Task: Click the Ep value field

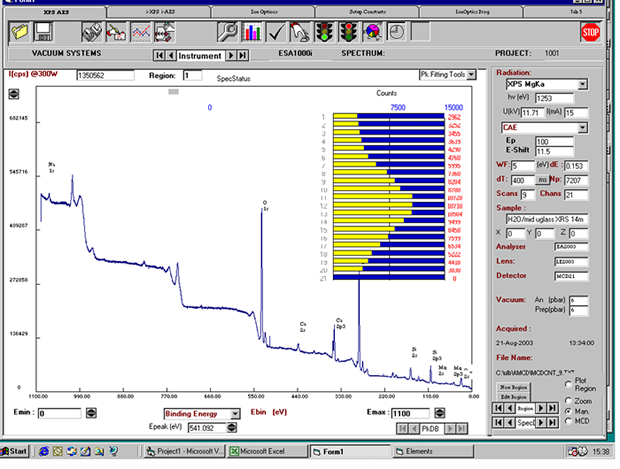Action: click(554, 142)
